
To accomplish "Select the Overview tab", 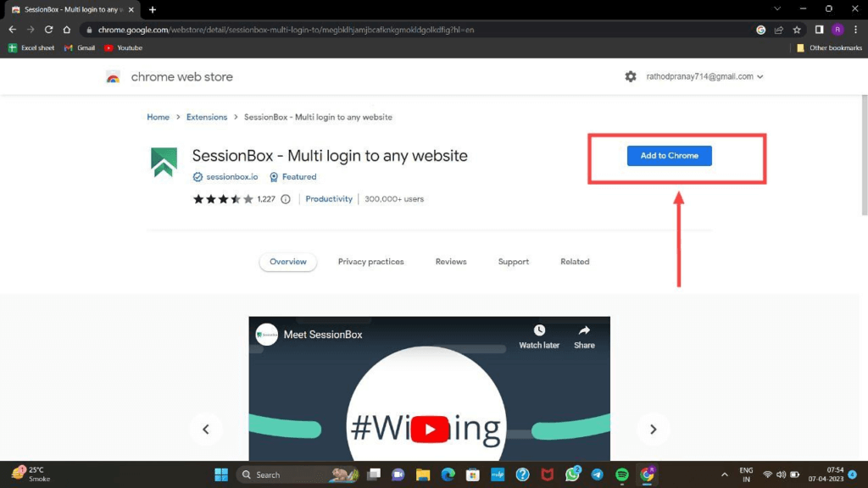I will pos(288,262).
